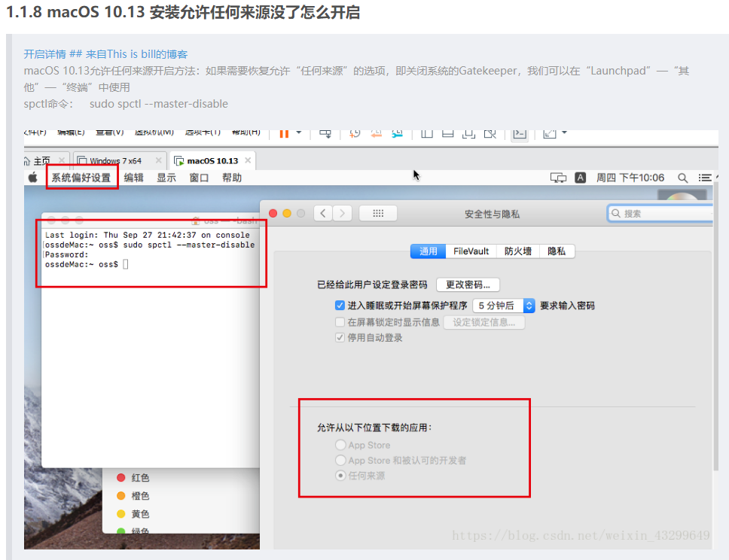
Task: Click the Spotlight search magnifier in menu bar
Action: (x=682, y=178)
